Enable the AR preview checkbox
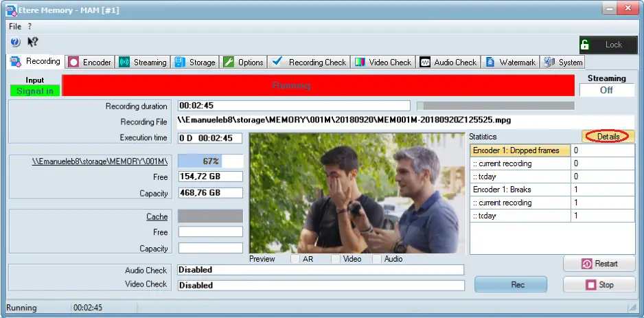This screenshot has width=644, height=318. pyautogui.click(x=295, y=259)
